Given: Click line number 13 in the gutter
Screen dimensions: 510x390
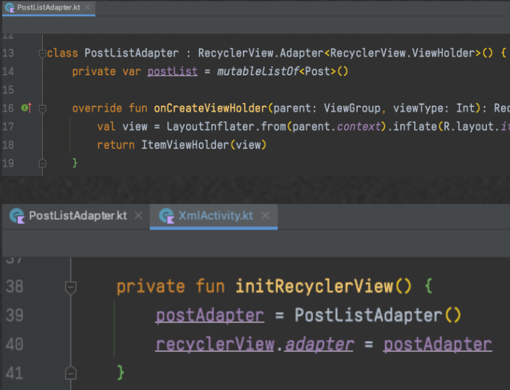Looking at the screenshot, I should coord(8,53).
